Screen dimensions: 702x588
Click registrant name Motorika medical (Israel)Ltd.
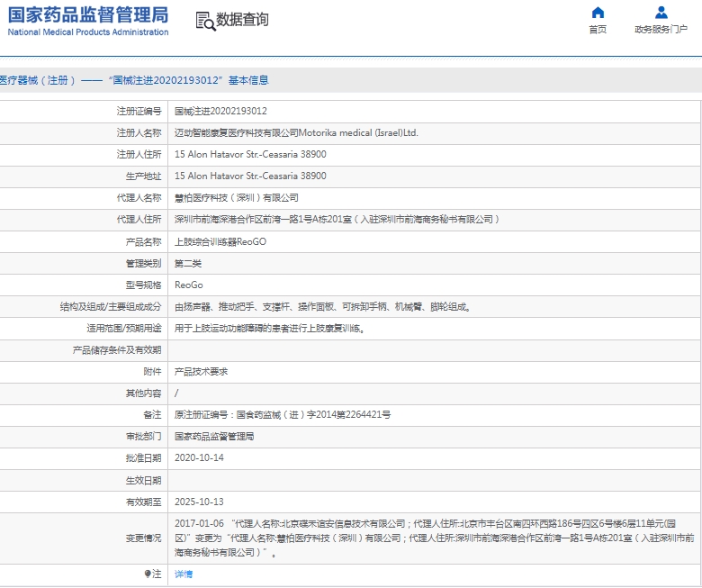point(358,132)
